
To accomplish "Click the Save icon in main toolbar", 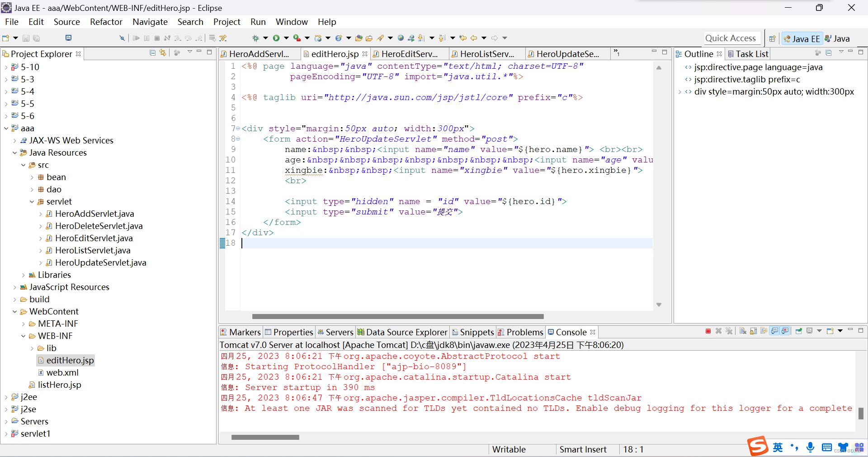I will click(x=26, y=38).
